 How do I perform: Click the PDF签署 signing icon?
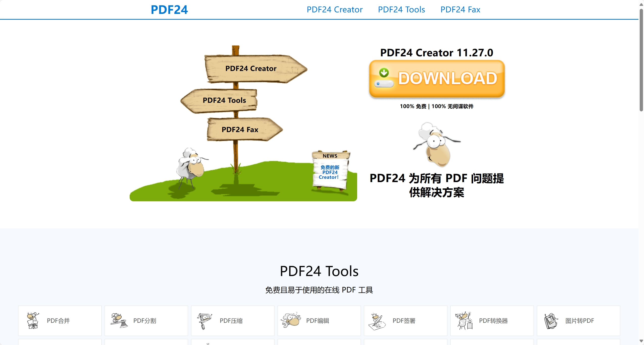coord(377,321)
